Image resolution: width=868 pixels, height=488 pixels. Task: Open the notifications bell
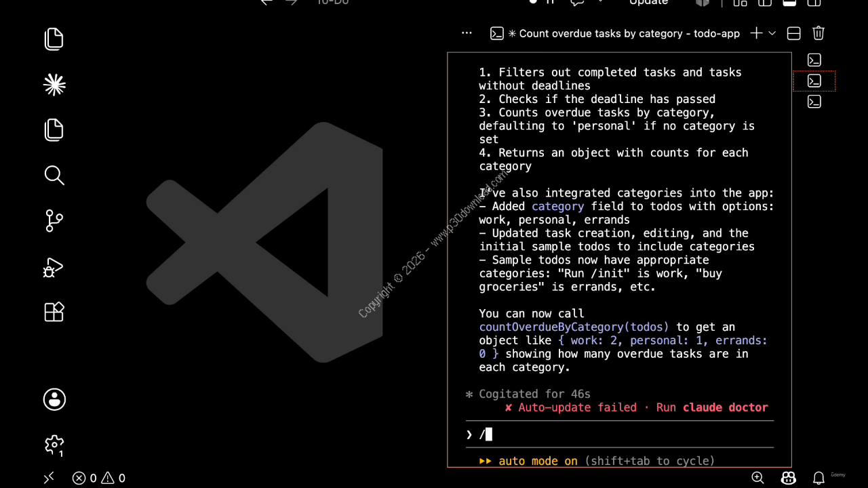pos(819,478)
